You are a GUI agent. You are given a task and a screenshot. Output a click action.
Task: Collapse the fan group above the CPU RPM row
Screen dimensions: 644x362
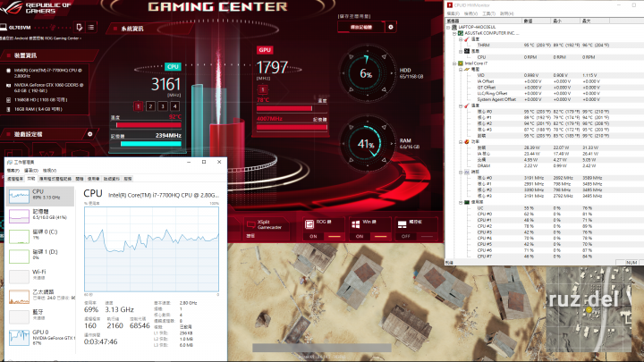(461, 51)
